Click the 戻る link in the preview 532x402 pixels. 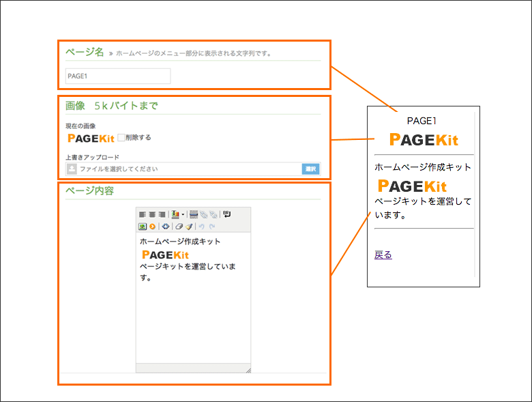pos(383,255)
